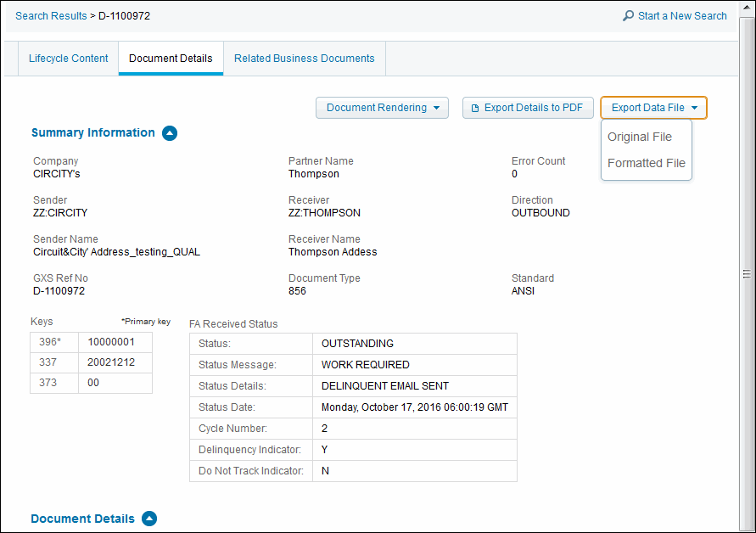Go back to Search Results breadcrumb

(51, 16)
